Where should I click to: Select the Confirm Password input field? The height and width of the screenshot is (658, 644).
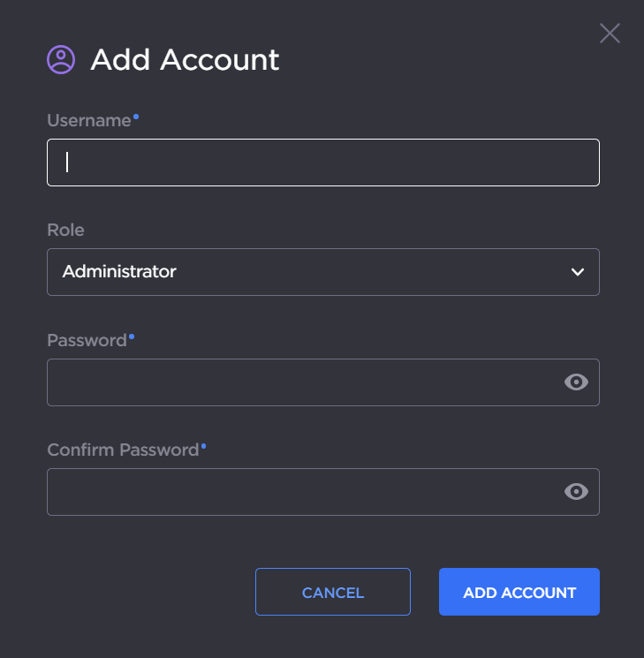click(x=300, y=491)
